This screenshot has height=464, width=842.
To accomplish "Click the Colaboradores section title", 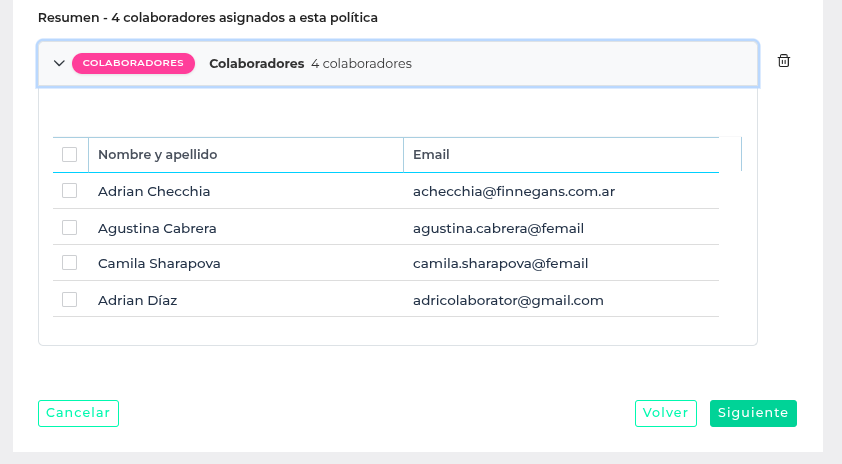I will (x=256, y=63).
